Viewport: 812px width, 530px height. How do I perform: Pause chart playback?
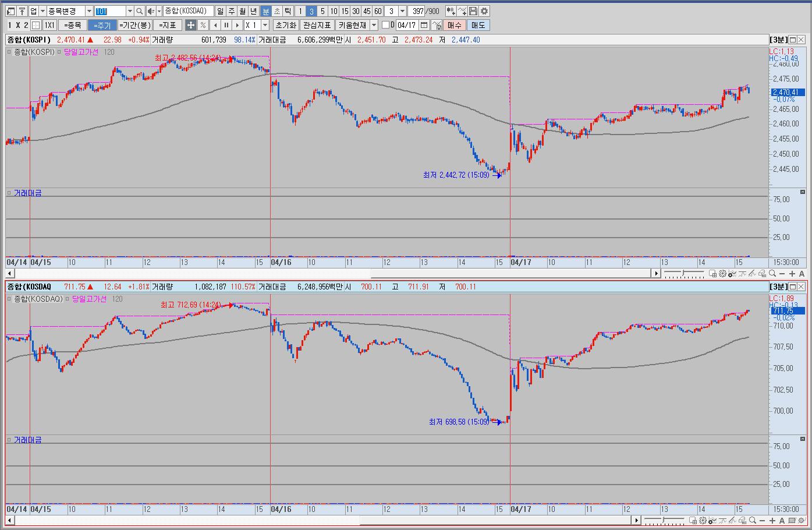(x=226, y=25)
